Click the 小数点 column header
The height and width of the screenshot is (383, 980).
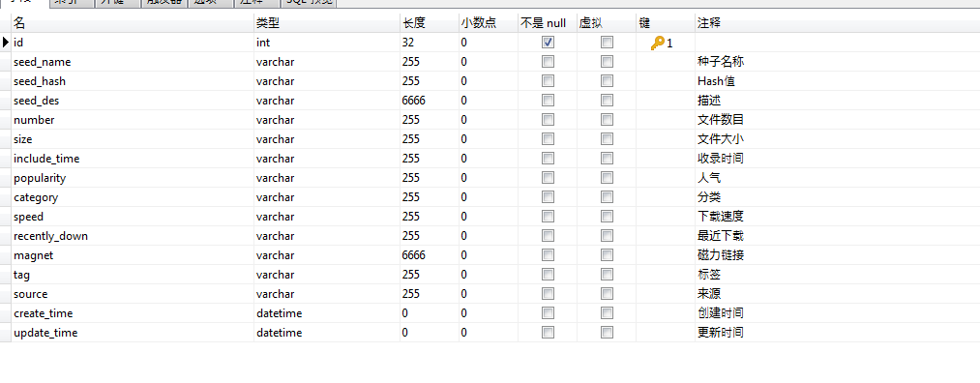coord(489,23)
